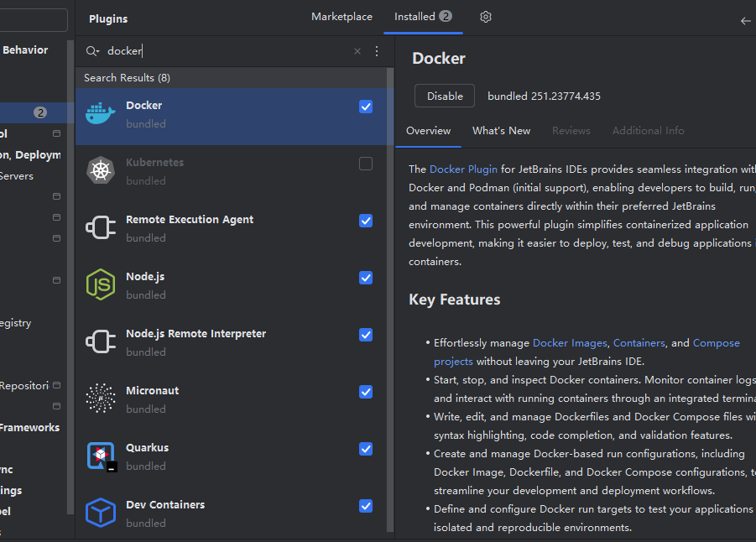Image resolution: width=756 pixels, height=542 pixels.
Task: Click the modified-settings icon next to Repositories
Action: tap(57, 385)
